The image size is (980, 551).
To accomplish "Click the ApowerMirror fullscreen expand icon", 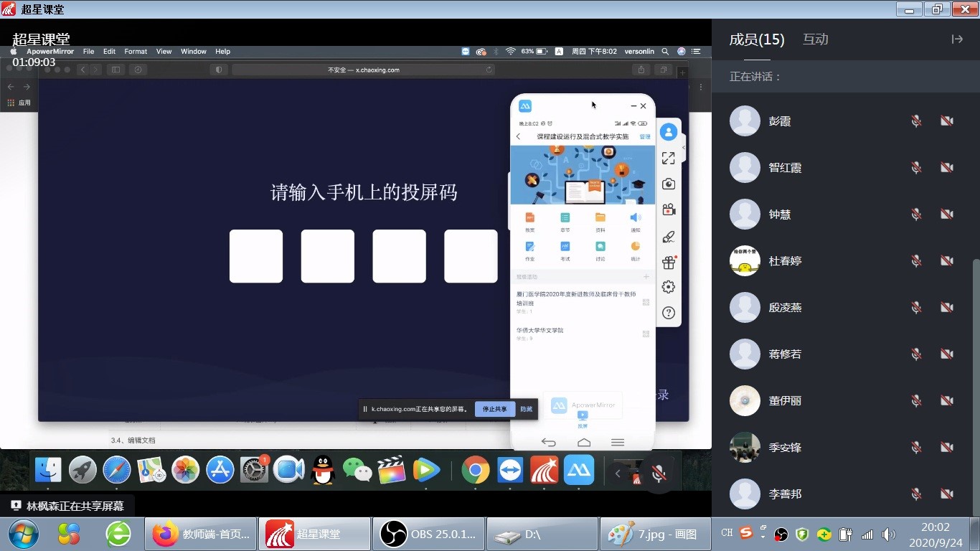I will tap(669, 158).
